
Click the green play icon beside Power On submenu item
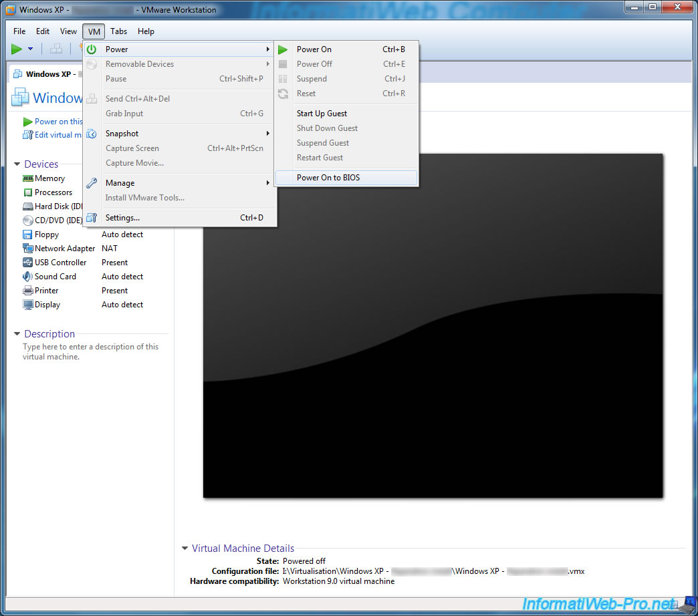283,49
